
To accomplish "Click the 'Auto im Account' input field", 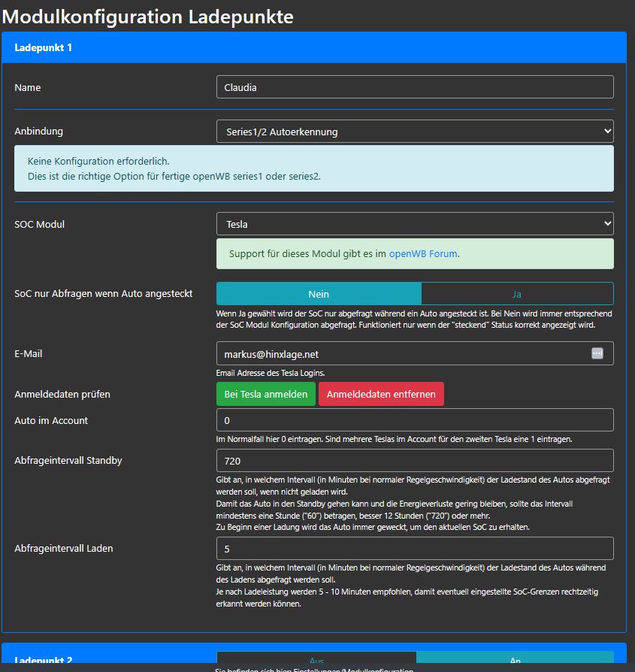I will point(415,420).
